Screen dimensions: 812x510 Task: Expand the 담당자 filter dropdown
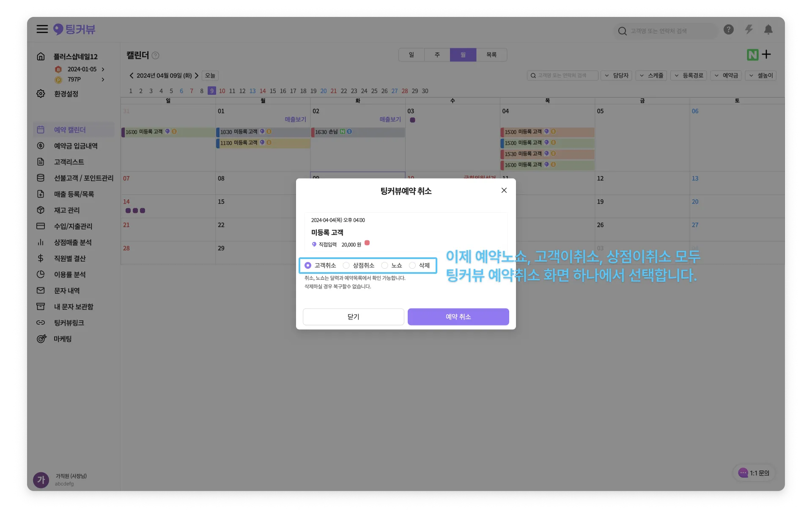coord(617,76)
